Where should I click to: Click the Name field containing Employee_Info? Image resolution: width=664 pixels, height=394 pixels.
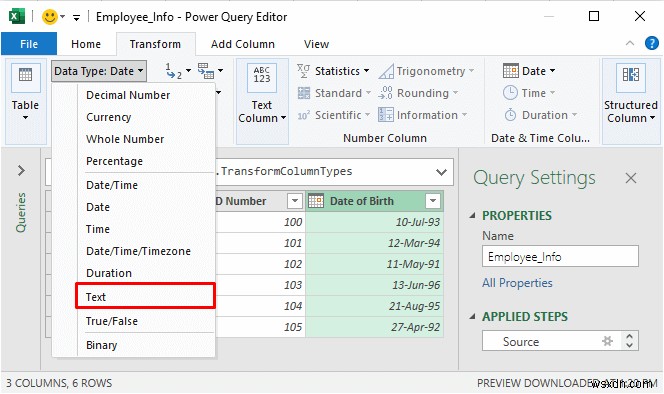[560, 257]
